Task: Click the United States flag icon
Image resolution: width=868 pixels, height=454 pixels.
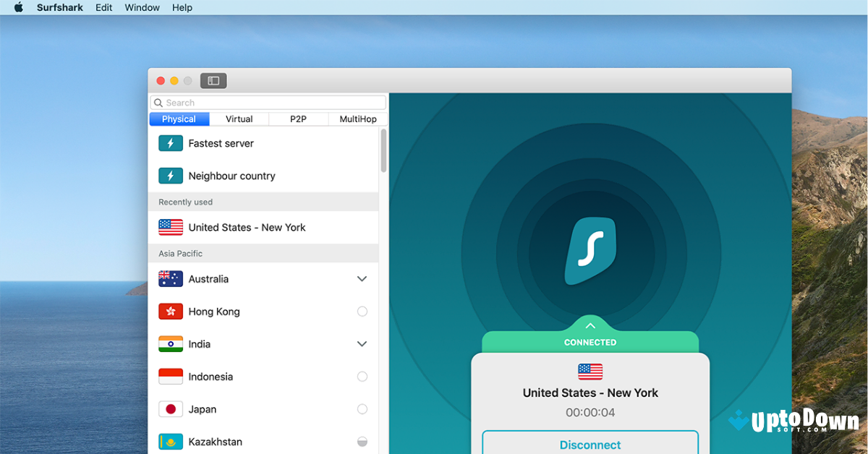Action: 171,227
